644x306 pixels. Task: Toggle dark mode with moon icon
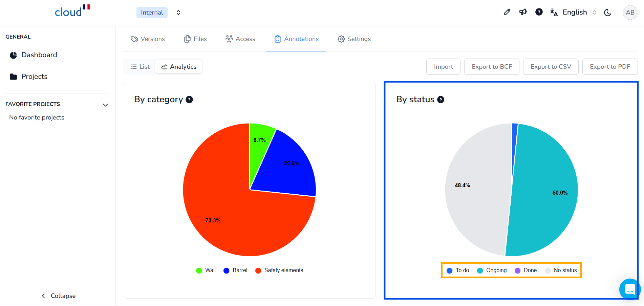click(608, 13)
